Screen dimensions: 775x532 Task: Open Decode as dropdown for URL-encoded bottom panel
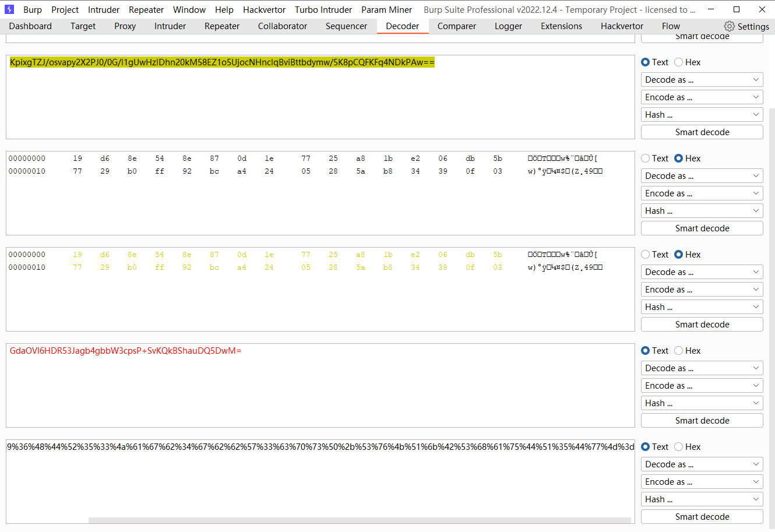[x=702, y=464]
